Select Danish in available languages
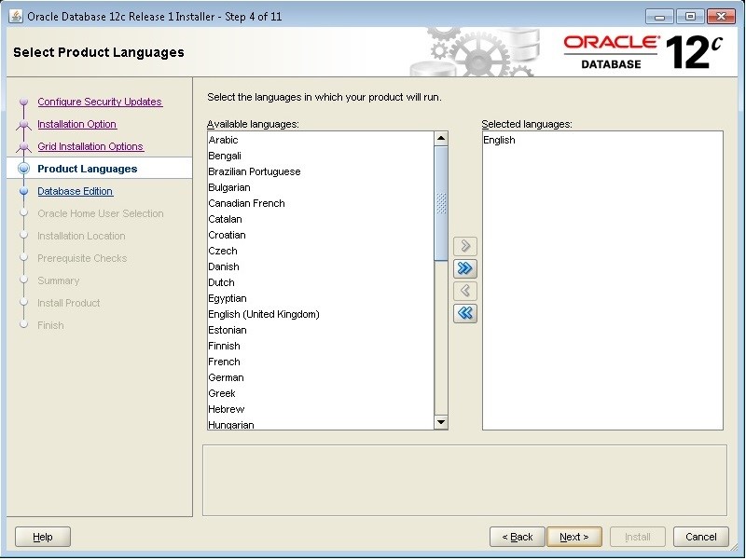Image resolution: width=746 pixels, height=560 pixels. coord(321,266)
